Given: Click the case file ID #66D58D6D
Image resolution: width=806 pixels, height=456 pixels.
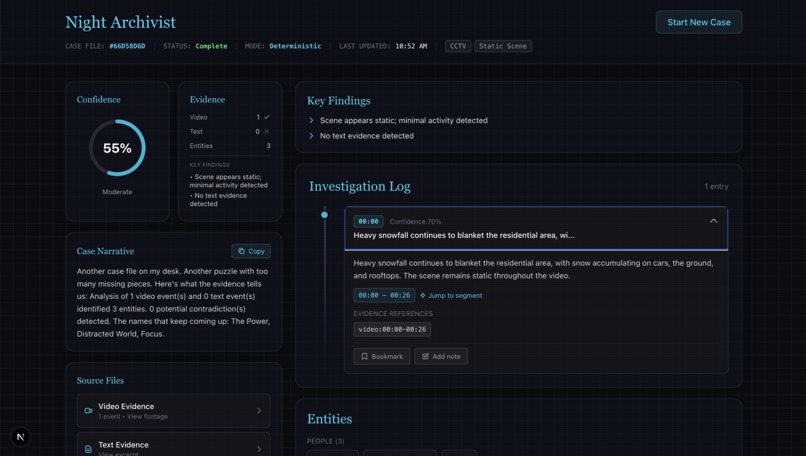Looking at the screenshot, I should 127,46.
